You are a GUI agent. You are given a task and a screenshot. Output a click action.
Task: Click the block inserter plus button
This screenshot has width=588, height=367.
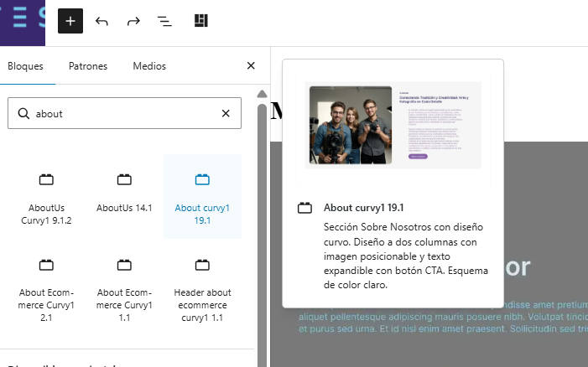(70, 21)
